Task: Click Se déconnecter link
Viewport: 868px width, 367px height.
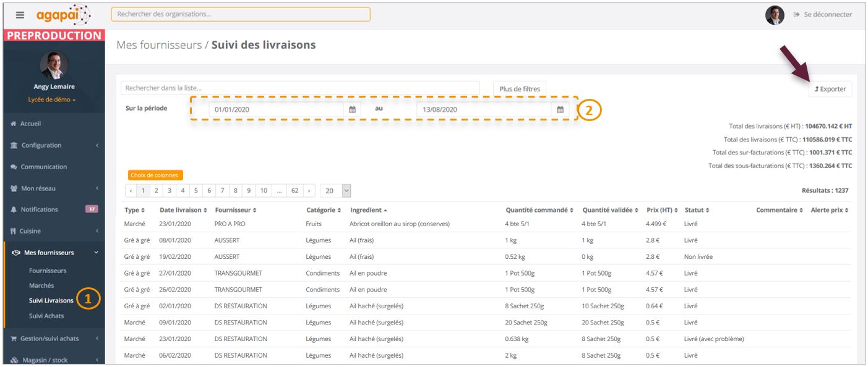Action: click(823, 15)
